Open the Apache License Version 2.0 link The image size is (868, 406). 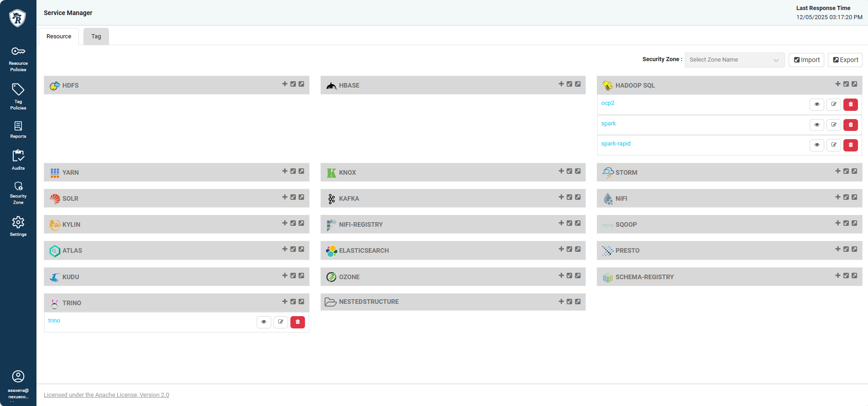pos(106,395)
